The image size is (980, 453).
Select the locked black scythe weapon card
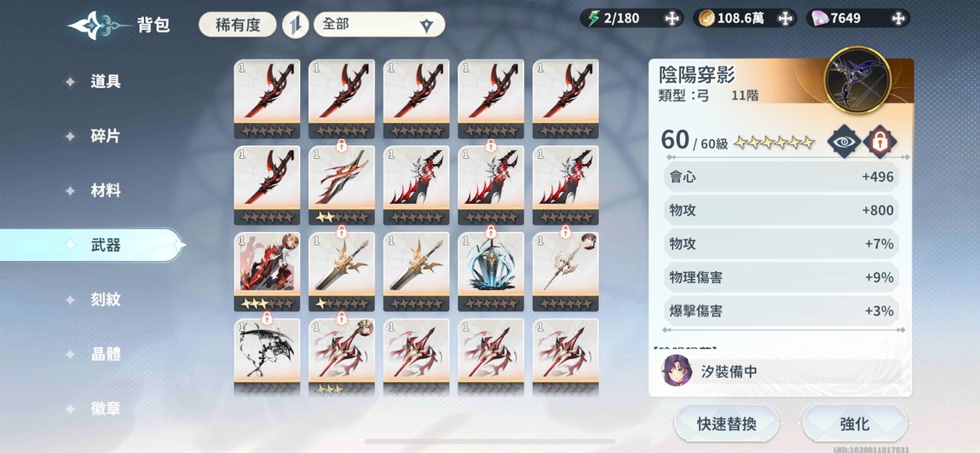[267, 357]
